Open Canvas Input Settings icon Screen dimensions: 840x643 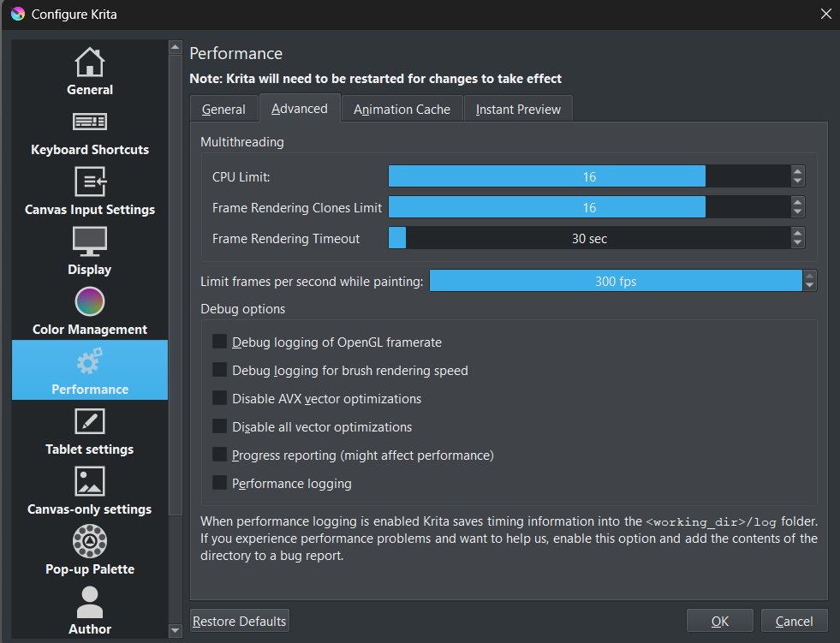click(90, 182)
